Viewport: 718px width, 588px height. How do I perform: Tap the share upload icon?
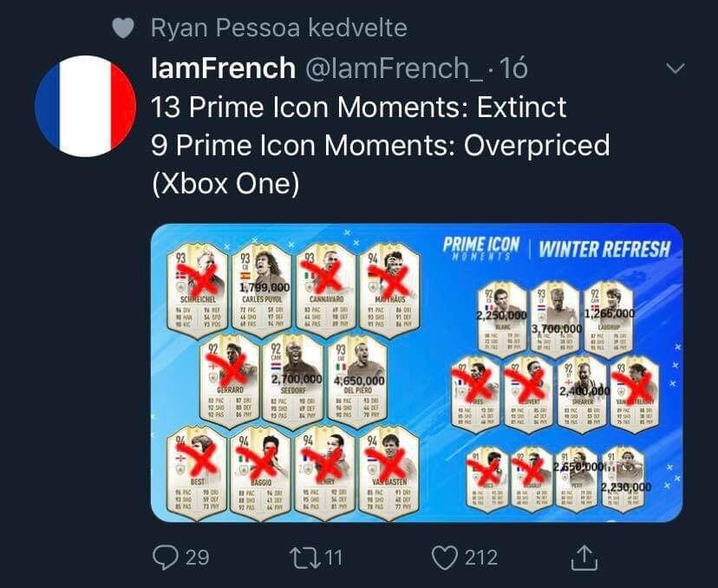[584, 555]
